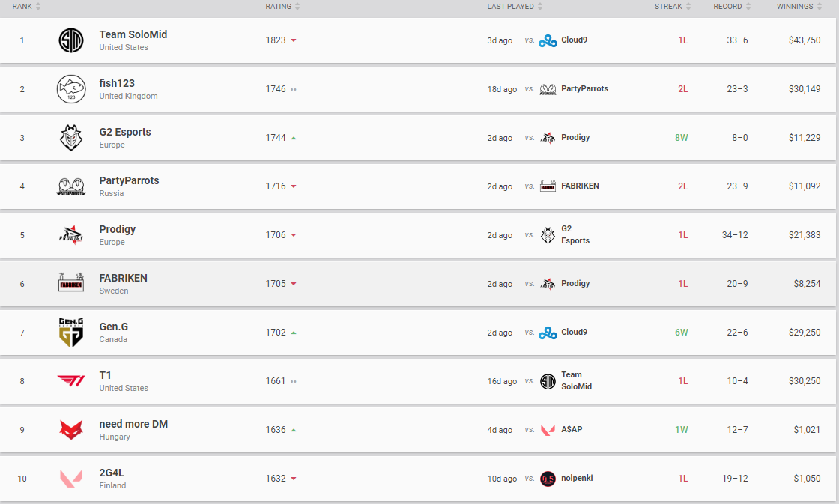Viewport: 839px width, 504px height.
Task: Click the $8,254 winnings value
Action: (x=807, y=284)
